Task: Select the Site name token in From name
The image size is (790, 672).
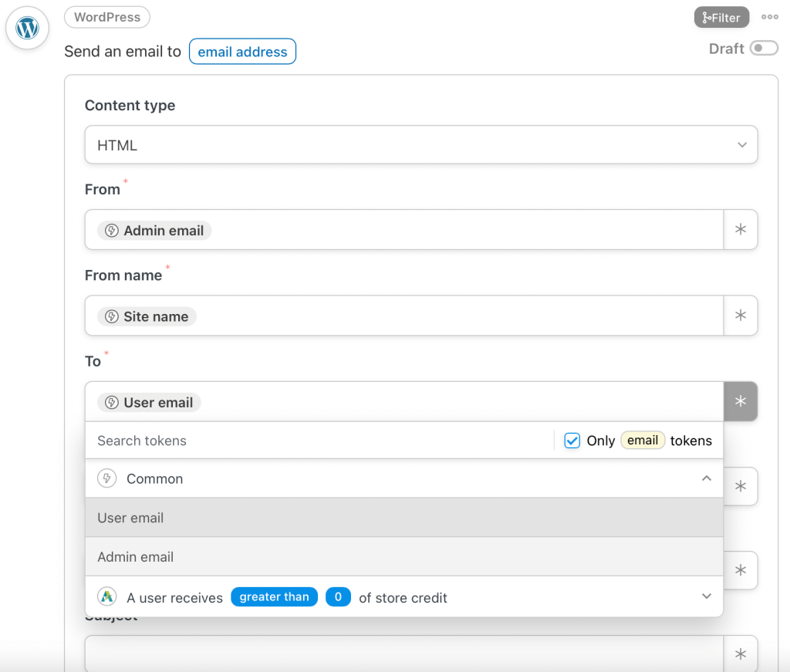Action: point(147,317)
